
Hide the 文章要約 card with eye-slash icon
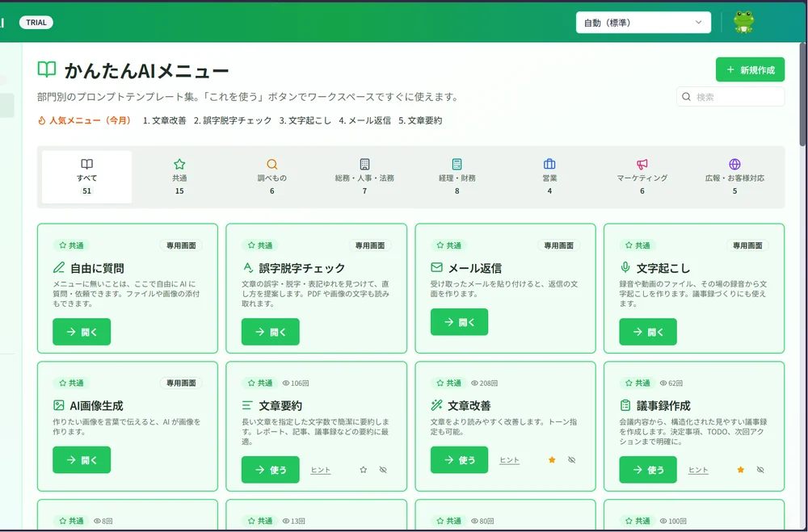tap(383, 470)
